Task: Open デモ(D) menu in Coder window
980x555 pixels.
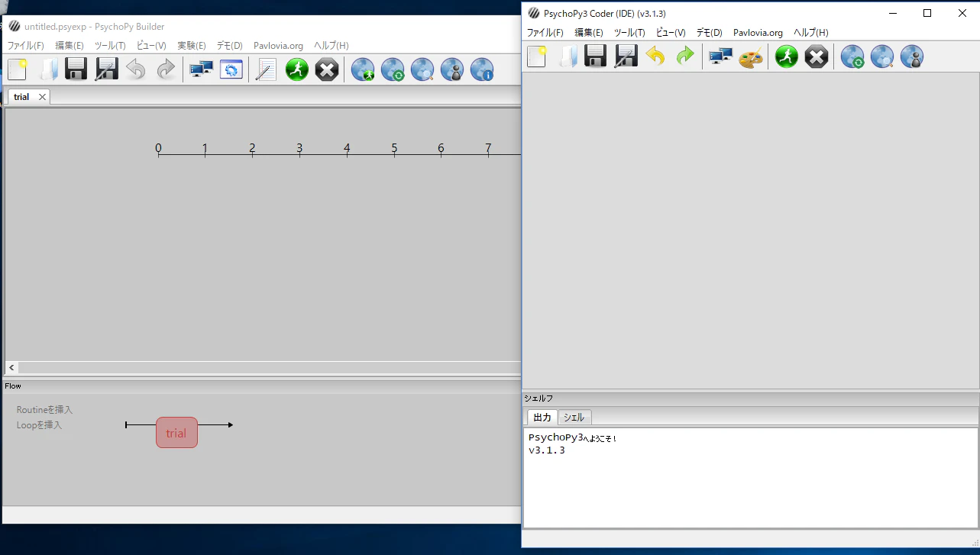Action: coord(710,33)
